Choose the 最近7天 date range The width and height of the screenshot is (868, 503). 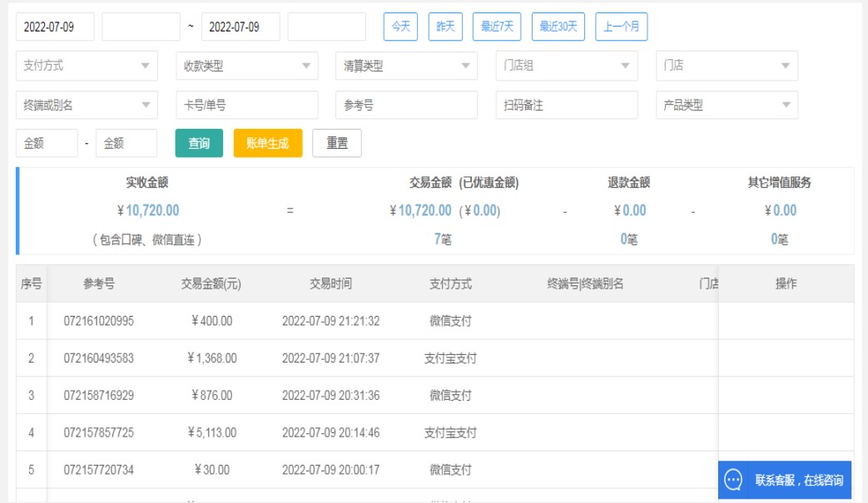click(x=497, y=27)
